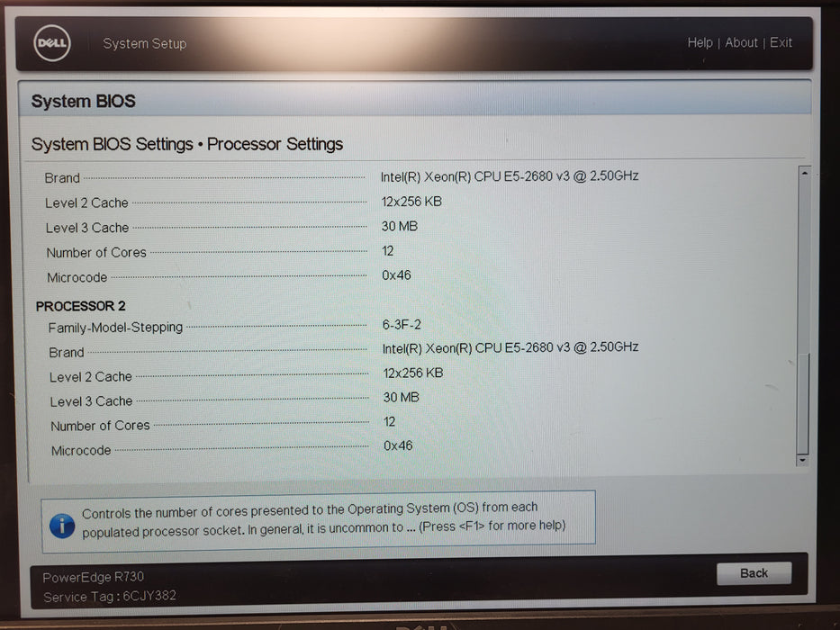Click the first 30 MB value
840x630 pixels.
click(400, 226)
